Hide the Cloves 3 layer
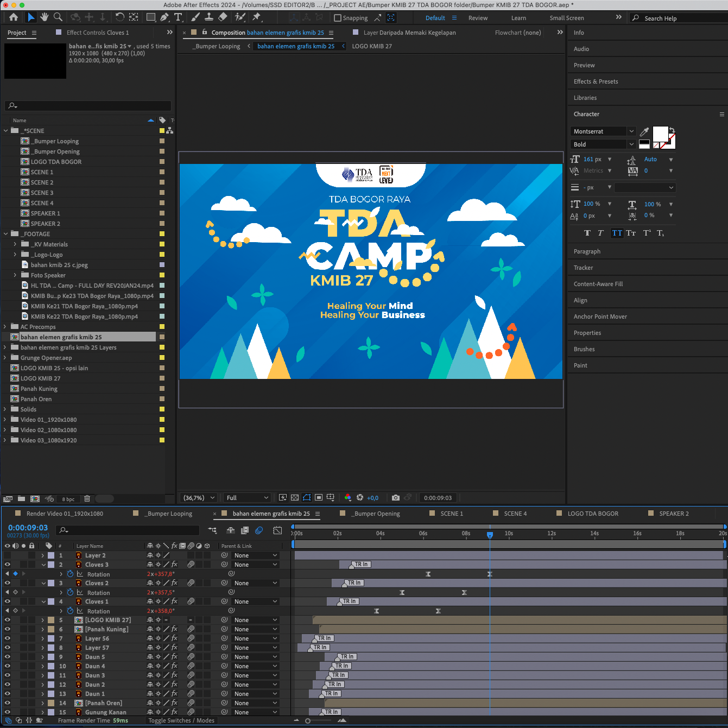The height and width of the screenshot is (728, 728). [x=8, y=565]
